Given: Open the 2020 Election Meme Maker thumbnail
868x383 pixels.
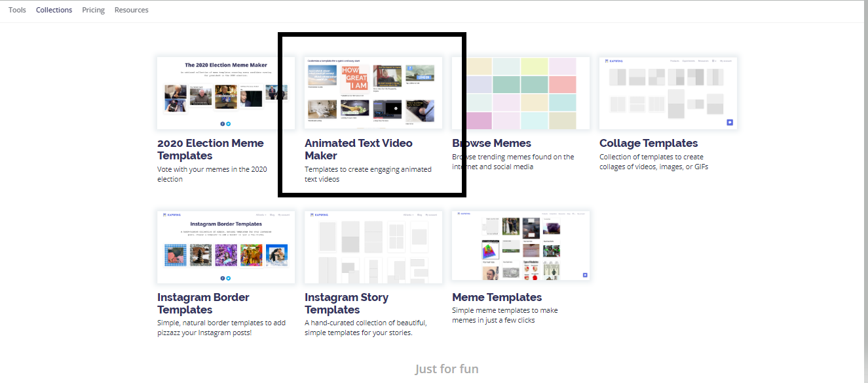Looking at the screenshot, I should 226,93.
